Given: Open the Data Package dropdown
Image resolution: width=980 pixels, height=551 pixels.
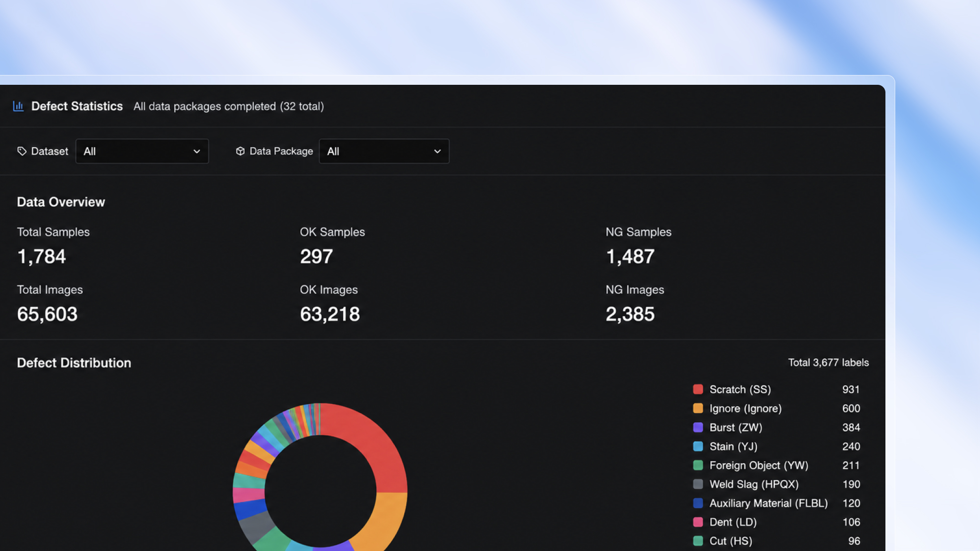Looking at the screenshot, I should [x=384, y=151].
